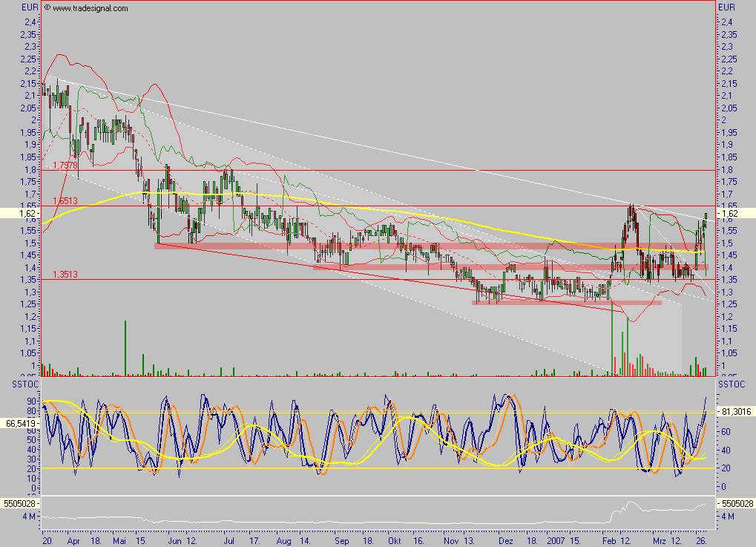Screen dimensions: 756x547
Task: Click the EUR label at top right axis
Action: [728, 7]
